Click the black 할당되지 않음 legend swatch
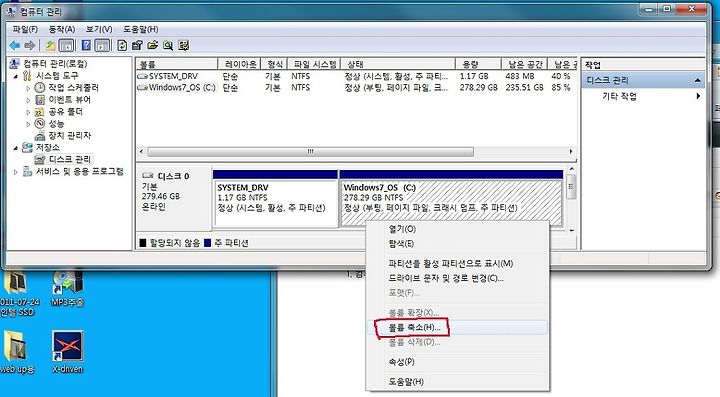 (x=143, y=243)
